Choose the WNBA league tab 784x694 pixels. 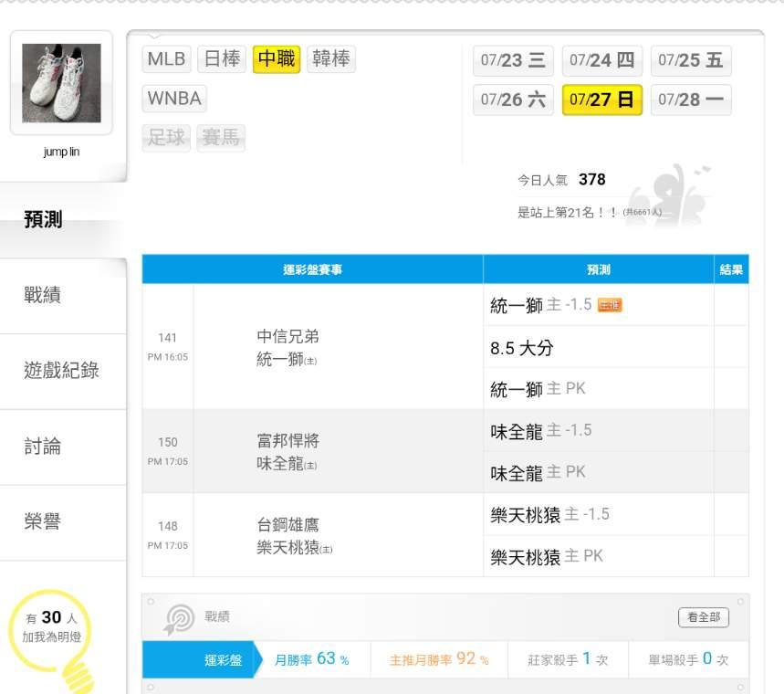point(174,99)
